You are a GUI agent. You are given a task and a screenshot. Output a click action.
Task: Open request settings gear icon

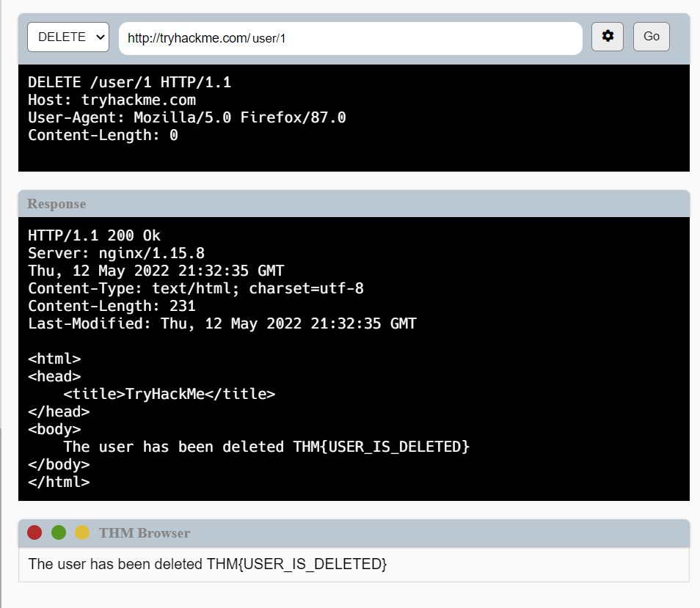click(607, 37)
